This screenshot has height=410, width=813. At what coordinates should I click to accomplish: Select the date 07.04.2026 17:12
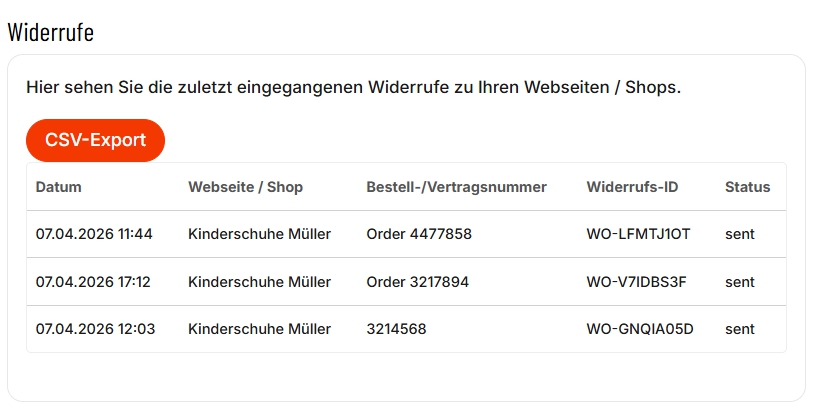[93, 282]
